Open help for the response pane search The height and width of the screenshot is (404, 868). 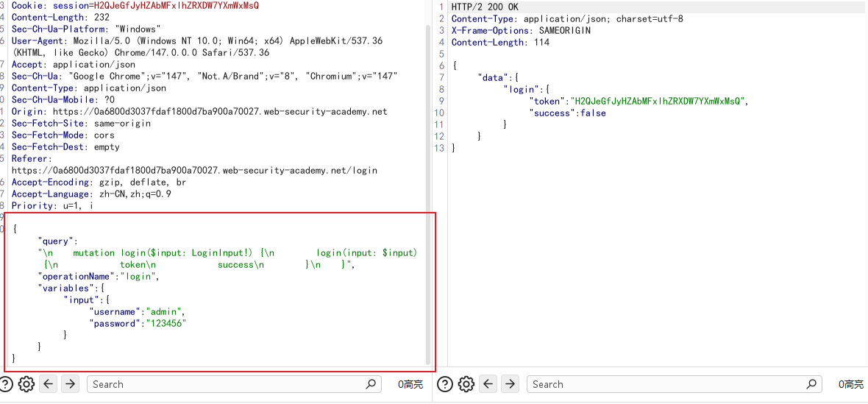[x=445, y=384]
